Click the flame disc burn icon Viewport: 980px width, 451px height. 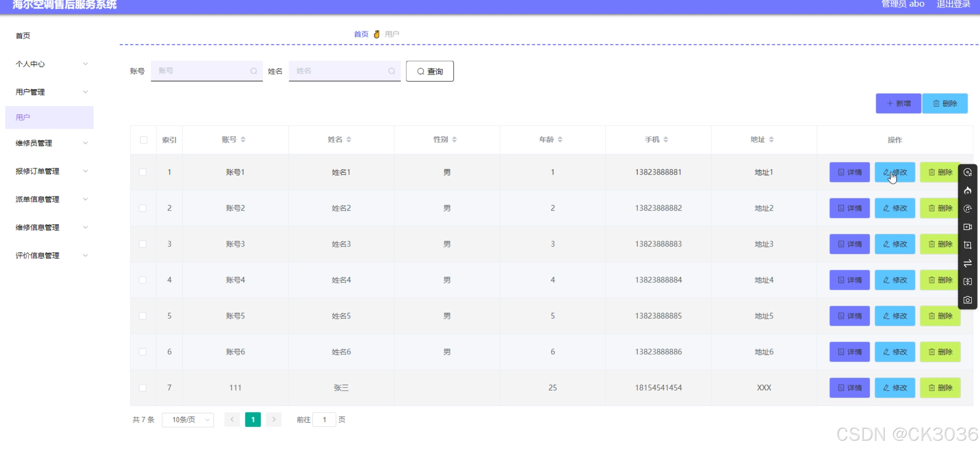click(x=968, y=191)
